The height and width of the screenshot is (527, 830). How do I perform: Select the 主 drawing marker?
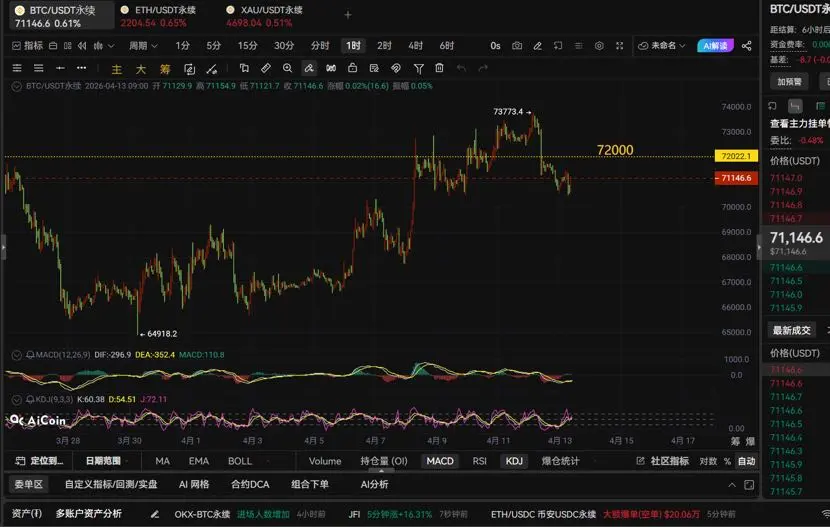click(116, 69)
